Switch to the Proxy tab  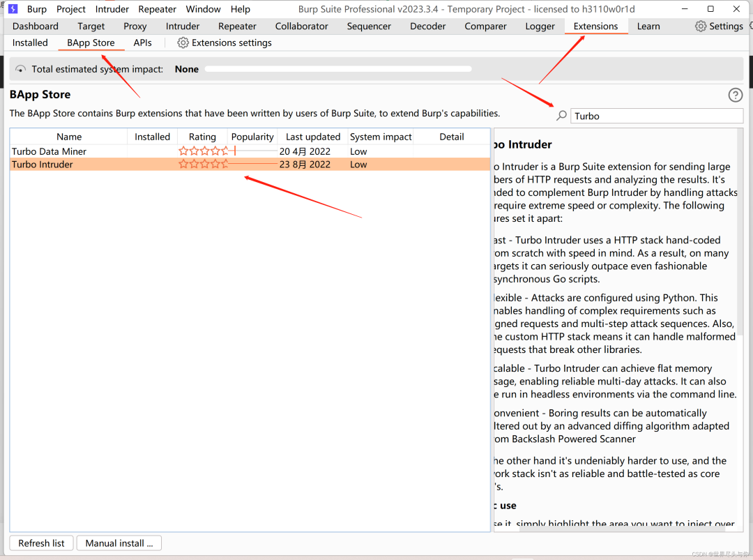coord(135,27)
